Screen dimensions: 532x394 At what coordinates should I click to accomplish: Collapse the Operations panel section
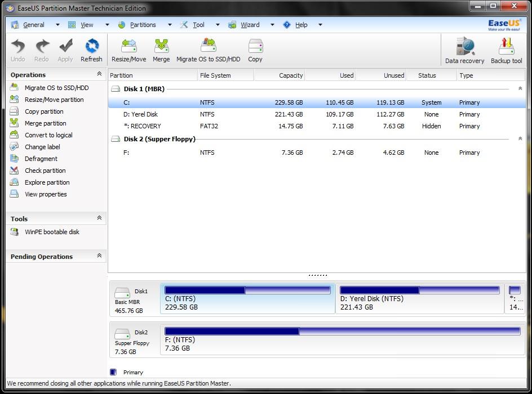coord(99,74)
